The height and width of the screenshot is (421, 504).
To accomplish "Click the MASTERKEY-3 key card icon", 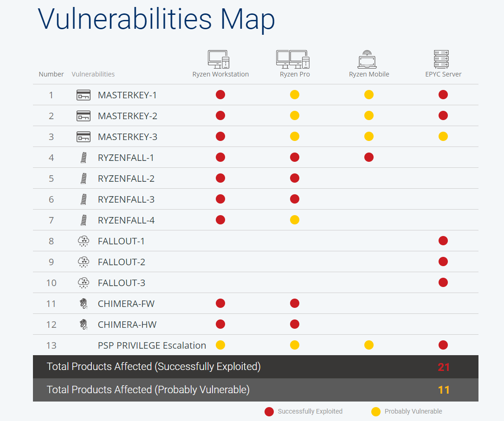I will click(x=84, y=137).
